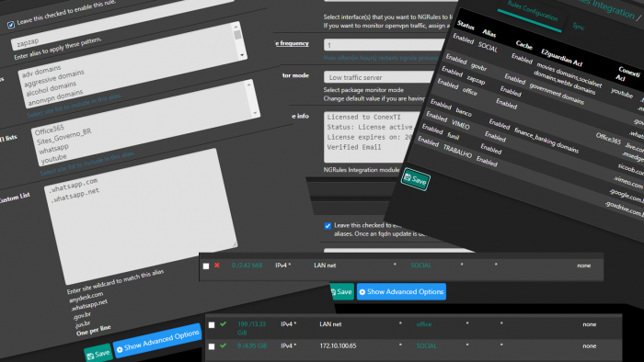The height and width of the screenshot is (362, 644).
Task: Click green checkmark icon on 172.10.100.65 rule
Action: 223,345
